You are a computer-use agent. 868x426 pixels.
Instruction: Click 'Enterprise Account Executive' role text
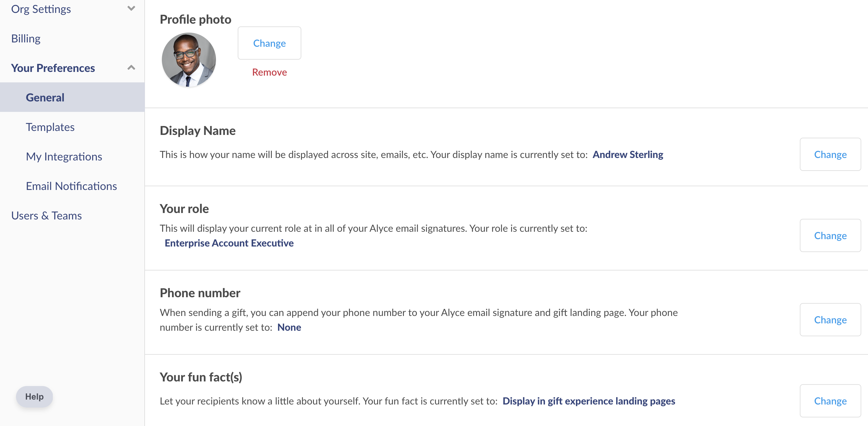tap(229, 243)
